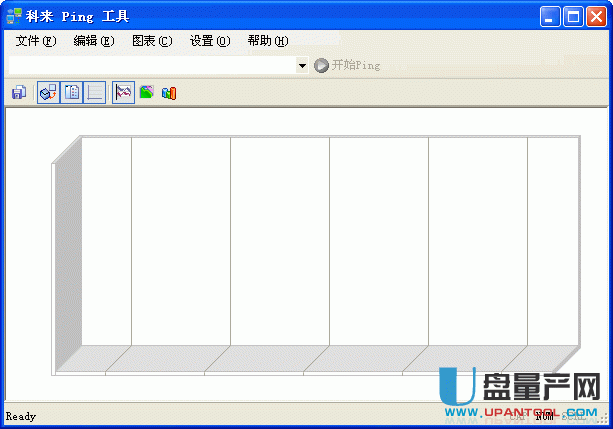Toggle the chart gridlines button

tap(94, 93)
